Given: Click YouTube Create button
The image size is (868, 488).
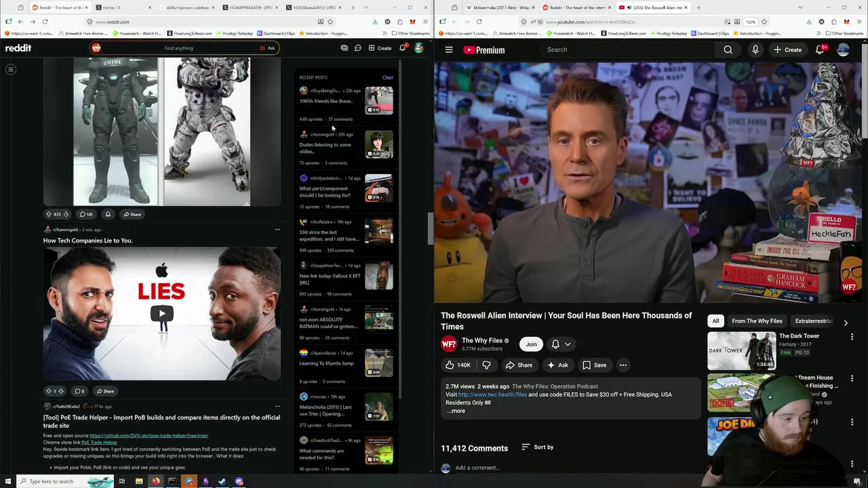Looking at the screenshot, I should click(x=787, y=49).
